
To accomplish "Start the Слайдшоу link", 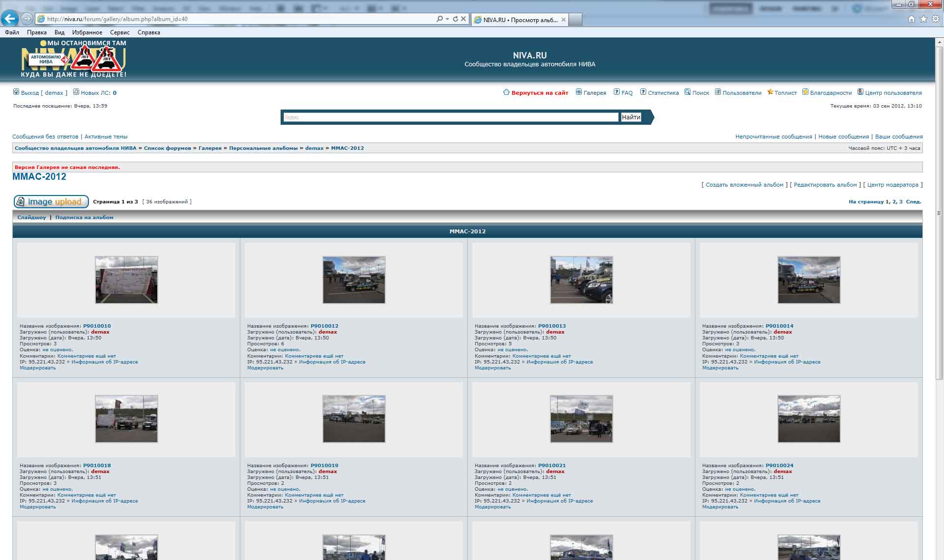I will (31, 217).
